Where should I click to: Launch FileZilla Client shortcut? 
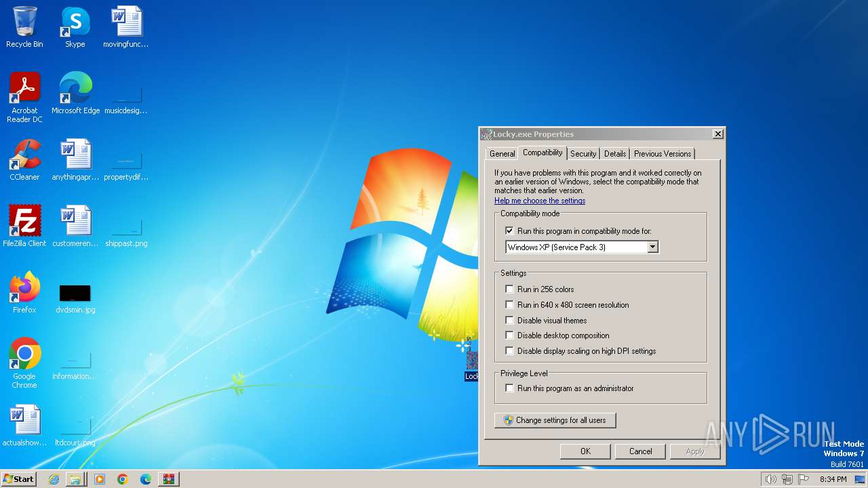24,226
